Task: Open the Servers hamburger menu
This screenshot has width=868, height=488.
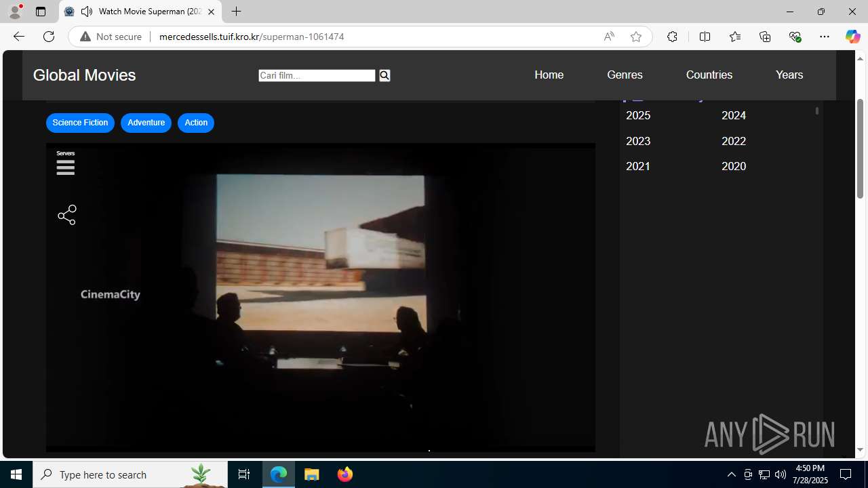Action: (x=66, y=167)
